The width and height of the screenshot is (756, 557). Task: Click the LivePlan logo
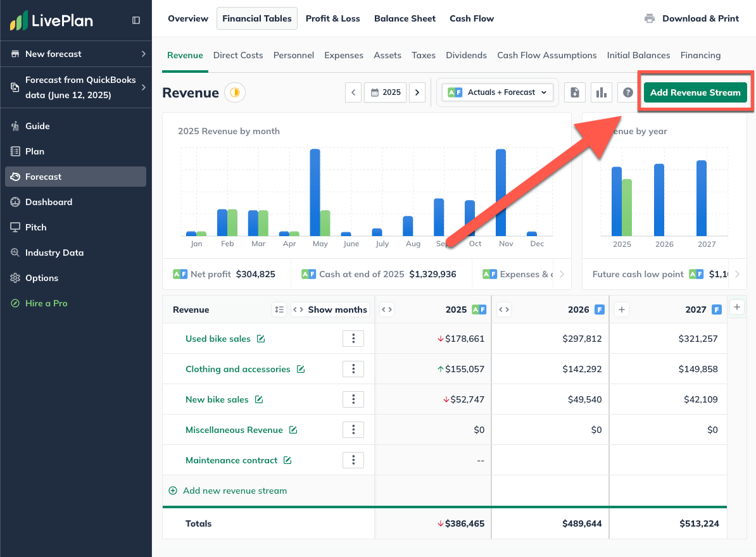[x=51, y=21]
